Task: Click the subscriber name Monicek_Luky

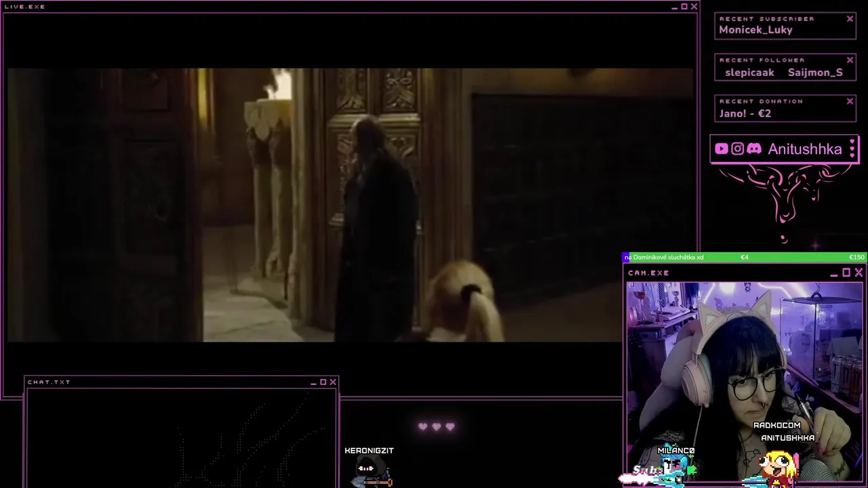Action: [755, 30]
